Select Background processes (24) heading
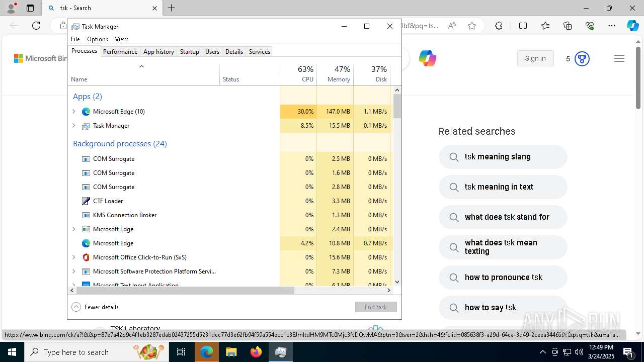 click(120, 144)
